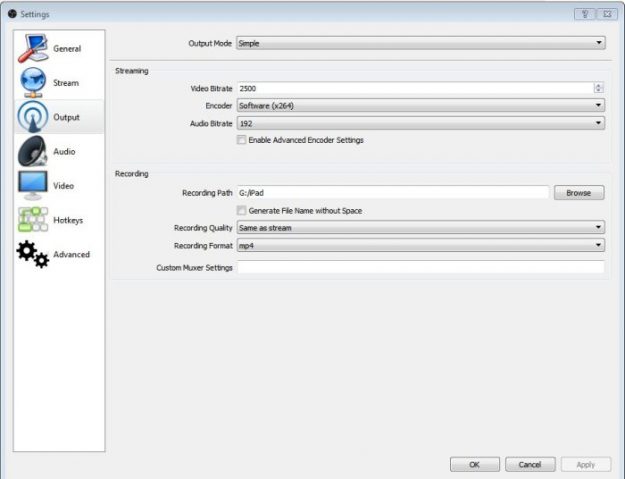Expand the Encoder Software (x264) dropdown
625x479 pixels.
421,106
